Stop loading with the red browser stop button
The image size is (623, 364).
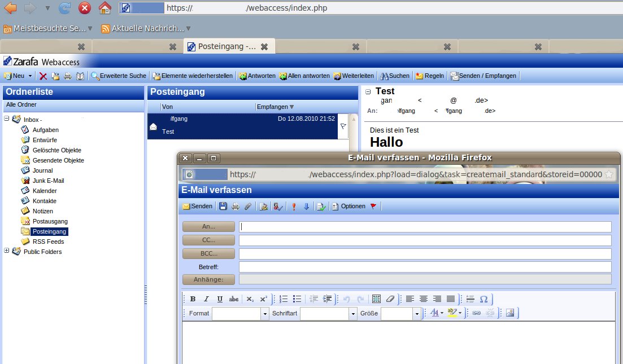tap(85, 8)
